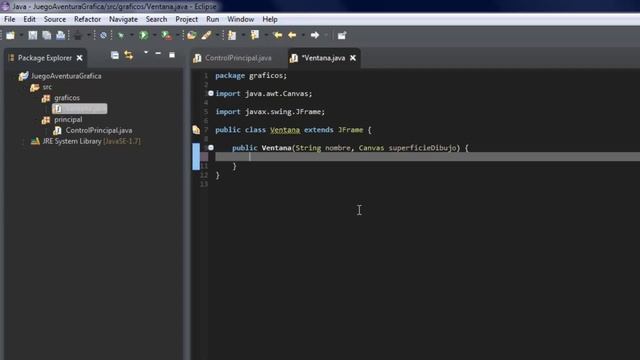This screenshot has width=640, height=360.
Task: Open the New icon's dropdown arrow
Action: pos(21,36)
